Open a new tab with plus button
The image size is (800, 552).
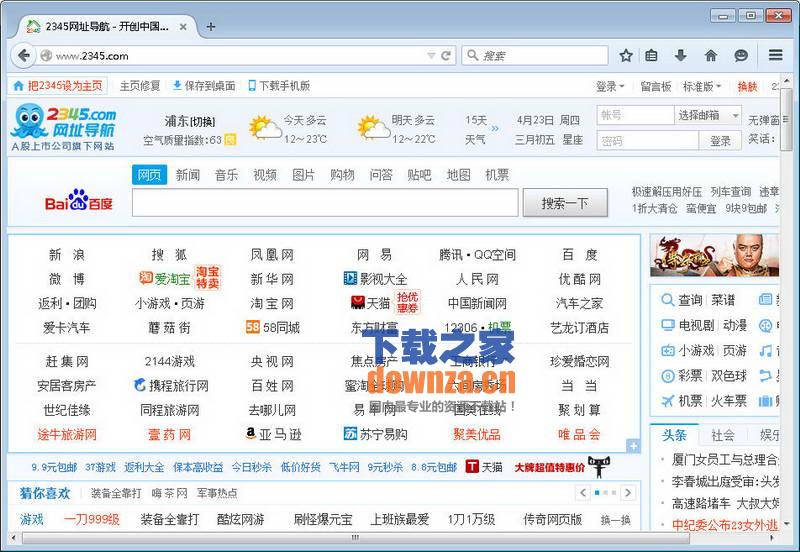click(211, 27)
